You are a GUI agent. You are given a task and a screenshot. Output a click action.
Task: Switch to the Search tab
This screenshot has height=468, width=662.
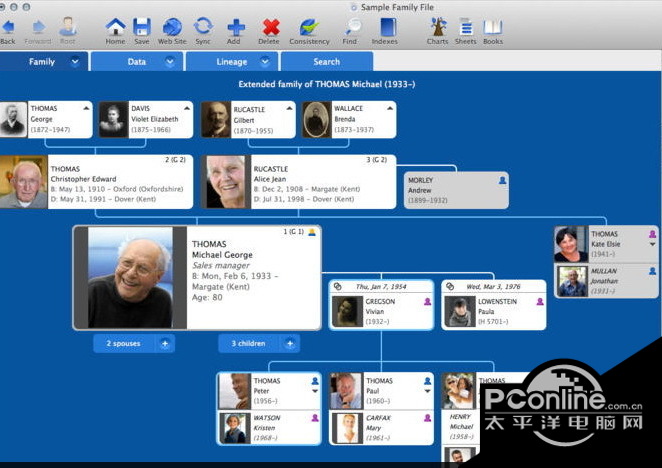click(x=326, y=62)
